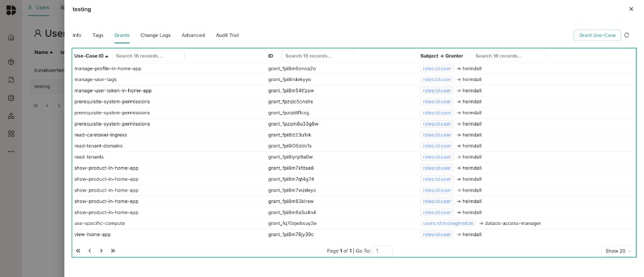
Task: Click grant ID grant_fpzqm8u33g8w
Action: tap(293, 124)
